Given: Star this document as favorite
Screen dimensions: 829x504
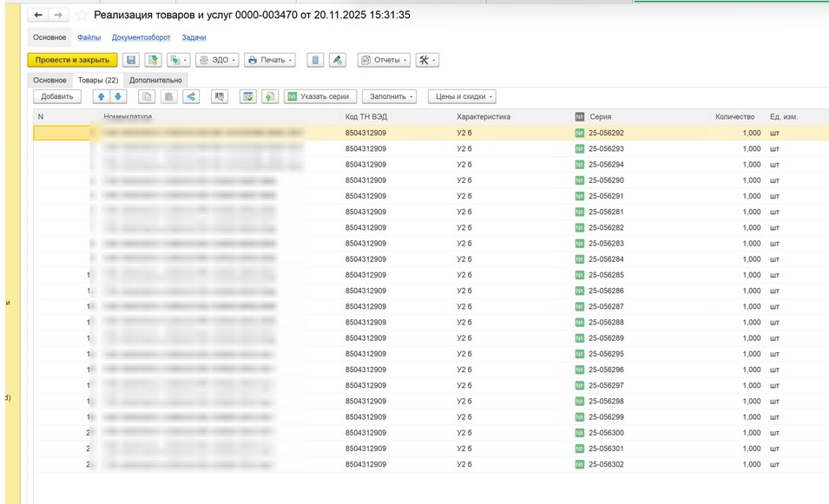Looking at the screenshot, I should pyautogui.click(x=82, y=16).
